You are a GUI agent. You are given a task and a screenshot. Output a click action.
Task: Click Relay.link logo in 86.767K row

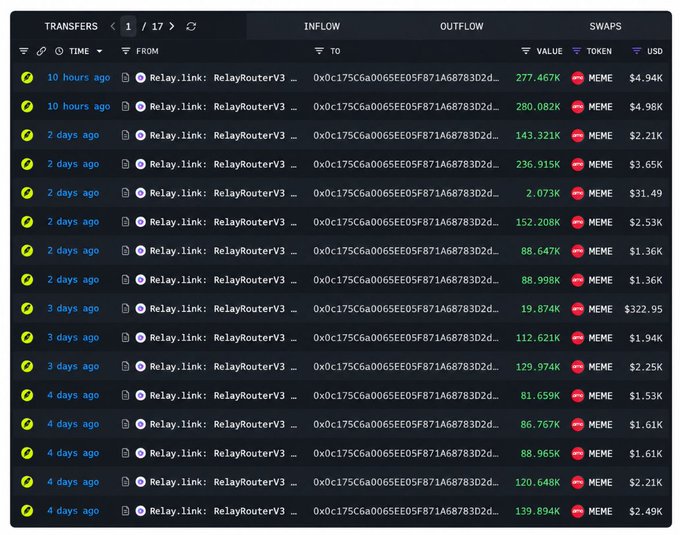coord(141,424)
